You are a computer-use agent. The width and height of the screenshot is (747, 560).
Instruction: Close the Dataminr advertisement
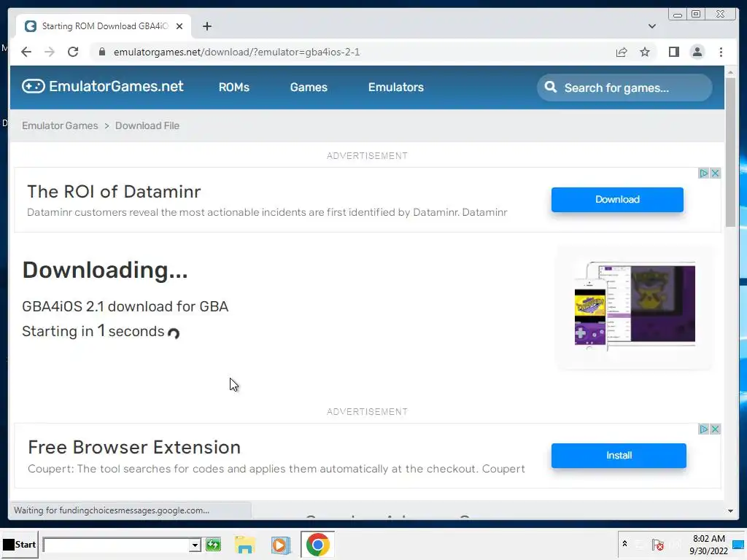715,173
